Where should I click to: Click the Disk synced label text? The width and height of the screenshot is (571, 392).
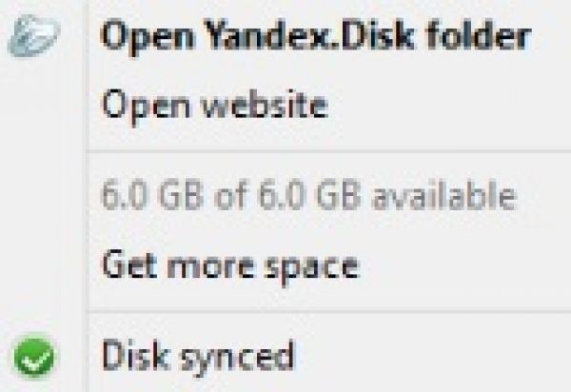click(197, 357)
